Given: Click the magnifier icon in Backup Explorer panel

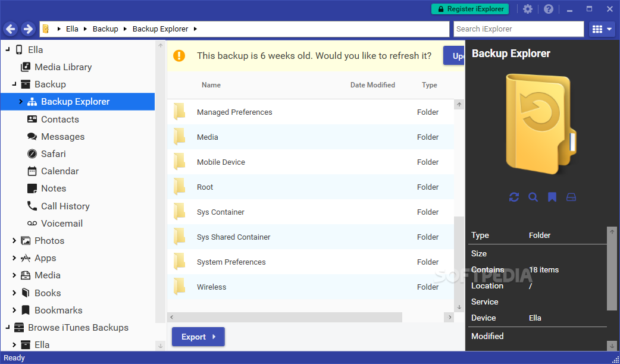Looking at the screenshot, I should click(533, 197).
